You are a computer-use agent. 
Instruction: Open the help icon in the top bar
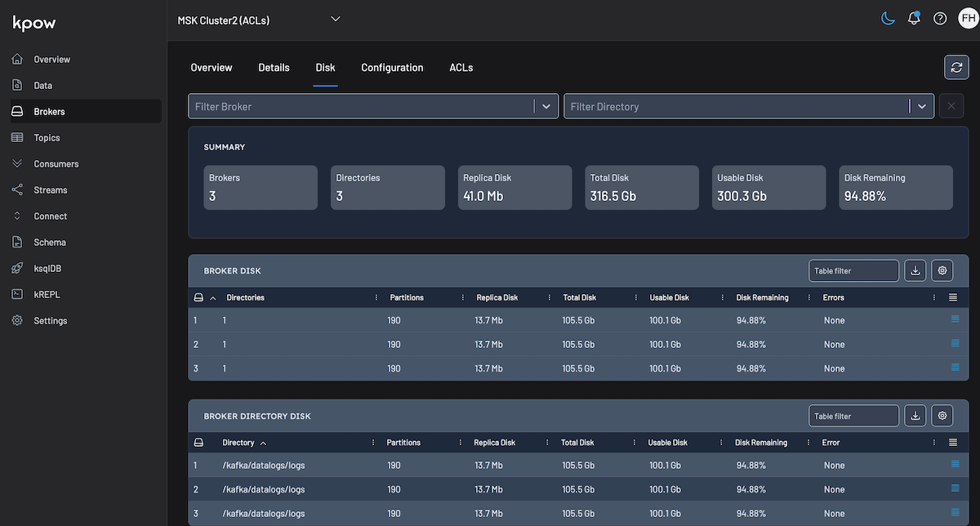939,17
